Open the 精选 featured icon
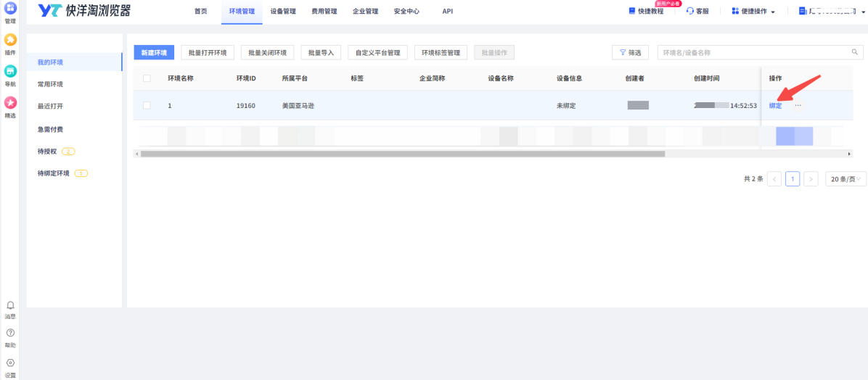Image resolution: width=868 pixels, height=380 pixels. pos(10,103)
